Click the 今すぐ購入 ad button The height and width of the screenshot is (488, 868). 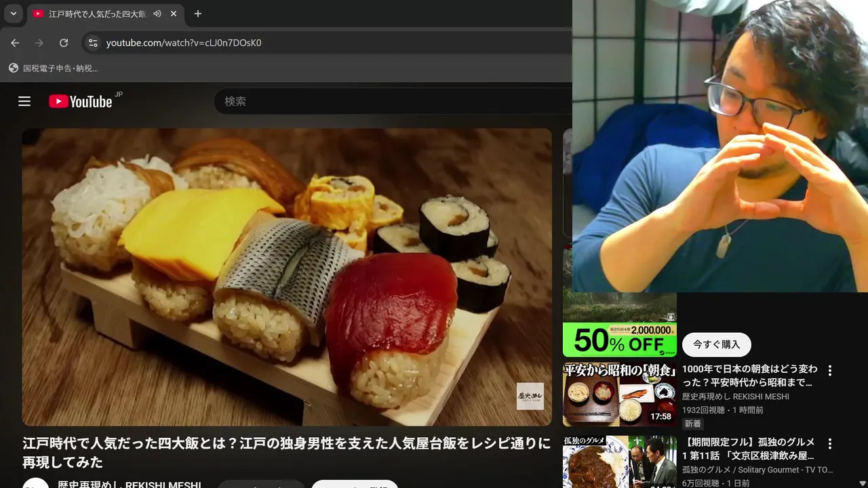pos(716,344)
